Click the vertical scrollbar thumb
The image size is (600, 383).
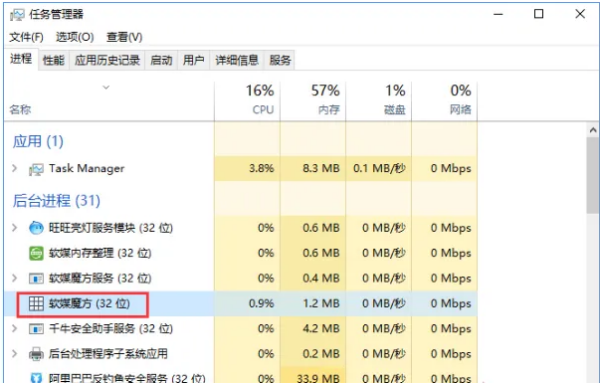593,175
